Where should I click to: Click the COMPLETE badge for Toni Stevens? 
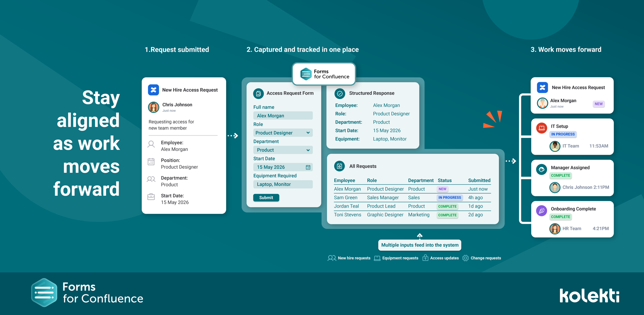coord(447,215)
